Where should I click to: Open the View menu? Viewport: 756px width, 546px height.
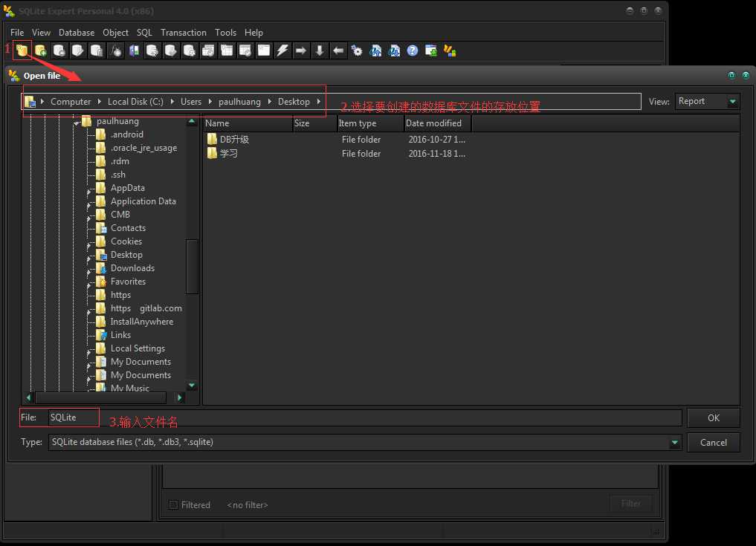pos(41,32)
